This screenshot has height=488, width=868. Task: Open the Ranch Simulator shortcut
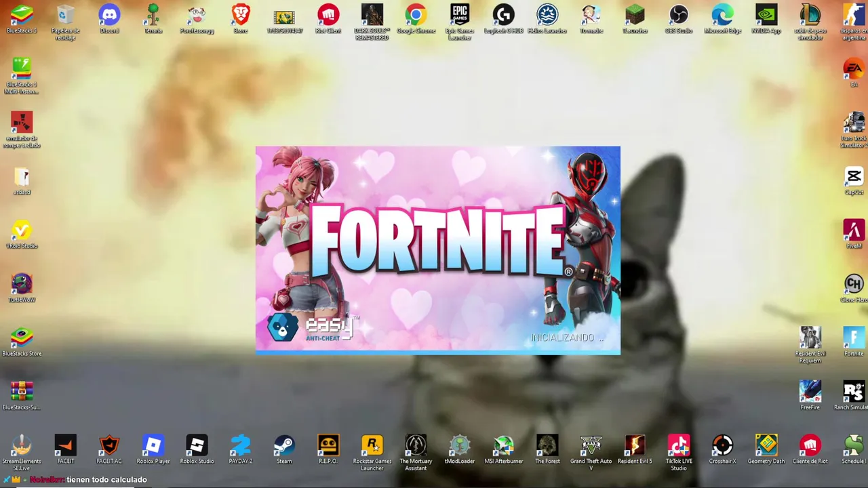tap(852, 395)
